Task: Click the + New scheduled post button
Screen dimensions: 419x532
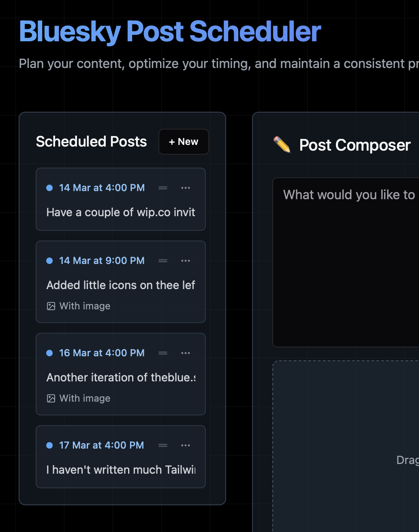Action: pos(184,142)
